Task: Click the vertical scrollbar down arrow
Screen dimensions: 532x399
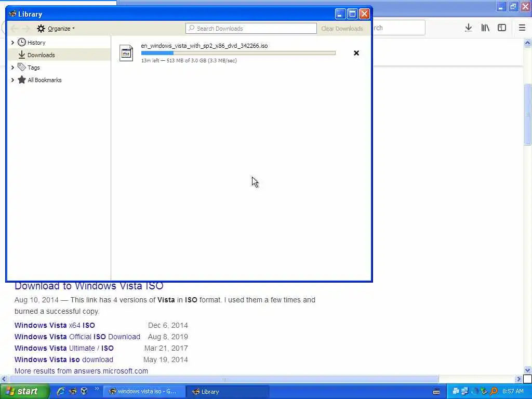Action: pyautogui.click(x=528, y=370)
